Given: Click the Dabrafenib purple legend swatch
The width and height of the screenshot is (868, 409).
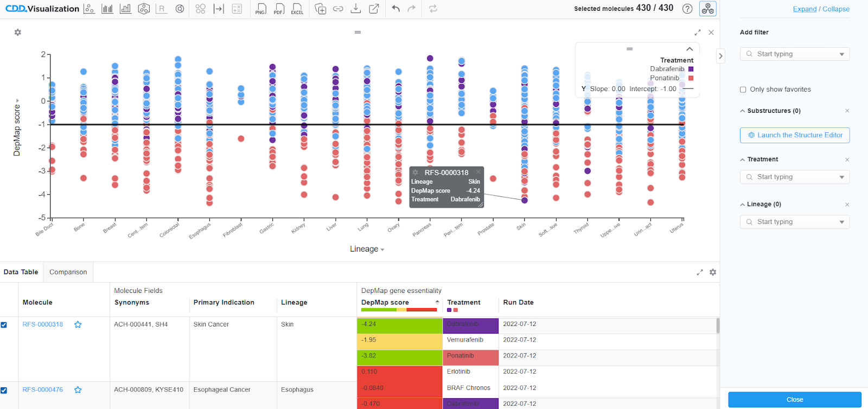Looking at the screenshot, I should [x=691, y=69].
